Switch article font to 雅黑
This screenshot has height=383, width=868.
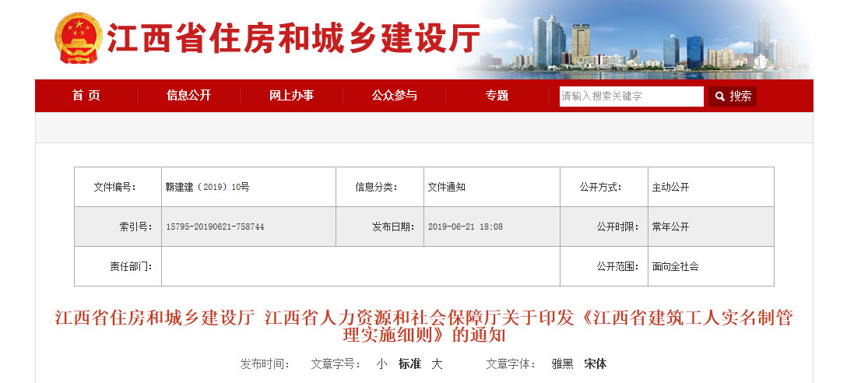pyautogui.click(x=562, y=364)
